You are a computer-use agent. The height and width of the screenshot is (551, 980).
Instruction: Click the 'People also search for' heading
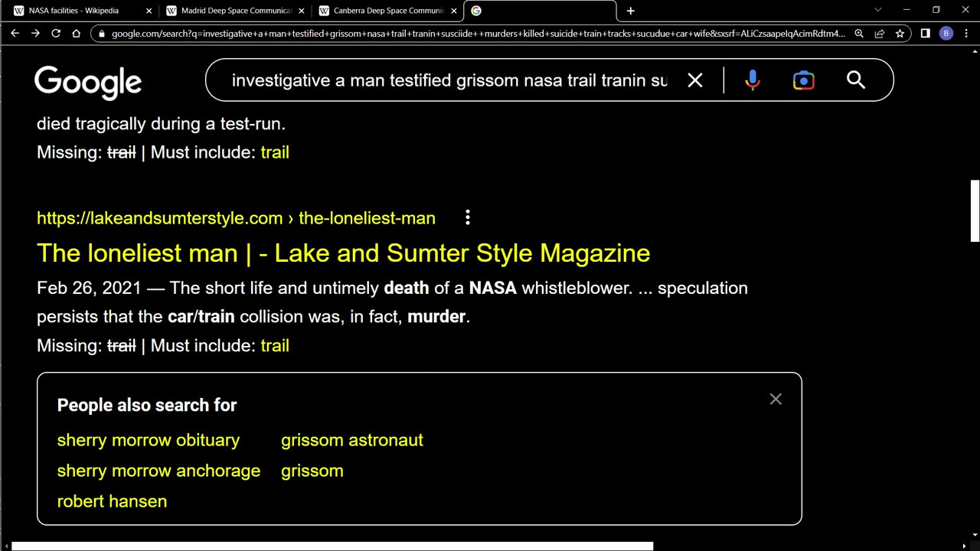pyautogui.click(x=147, y=406)
